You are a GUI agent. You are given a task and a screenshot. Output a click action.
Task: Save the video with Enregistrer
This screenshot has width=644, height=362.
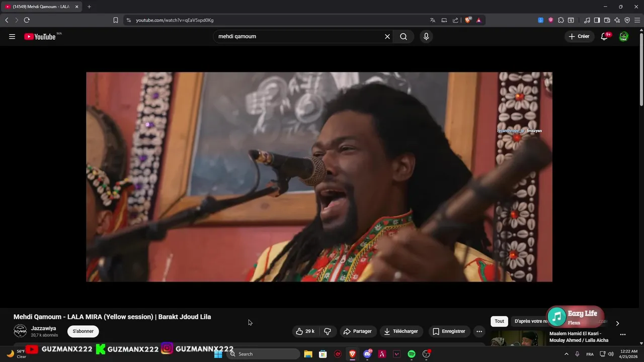449,331
